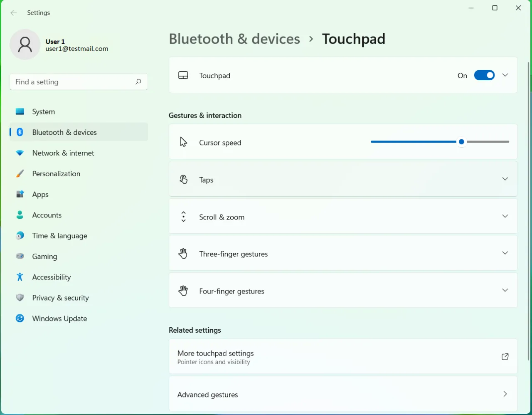
Task: Click the tapping hand icon next to Taps
Action: (x=183, y=179)
